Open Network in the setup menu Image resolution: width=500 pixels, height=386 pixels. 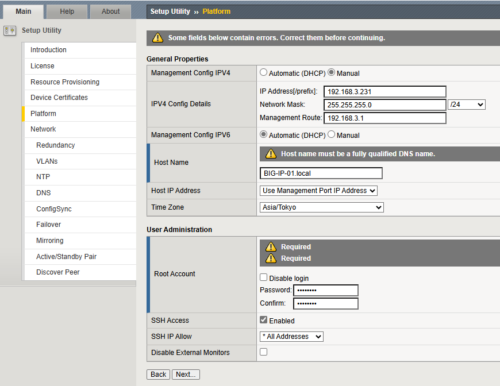click(x=80, y=129)
